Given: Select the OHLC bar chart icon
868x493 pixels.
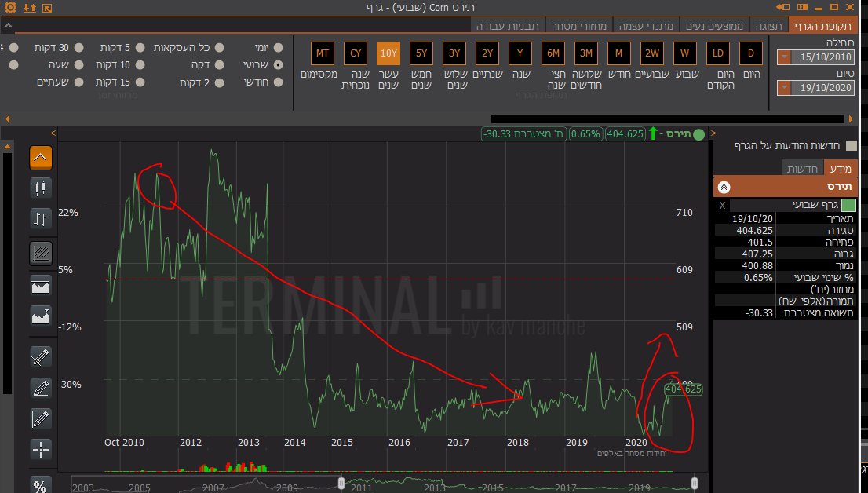Looking at the screenshot, I should [x=40, y=219].
